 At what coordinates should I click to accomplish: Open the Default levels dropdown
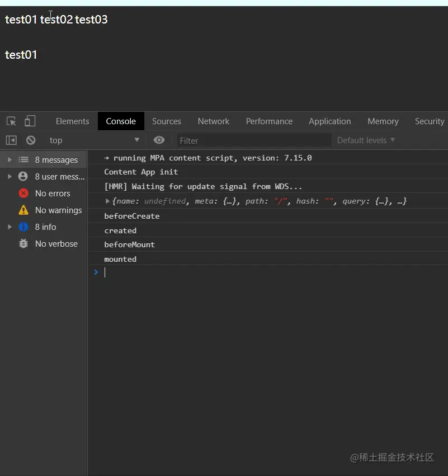click(x=366, y=140)
